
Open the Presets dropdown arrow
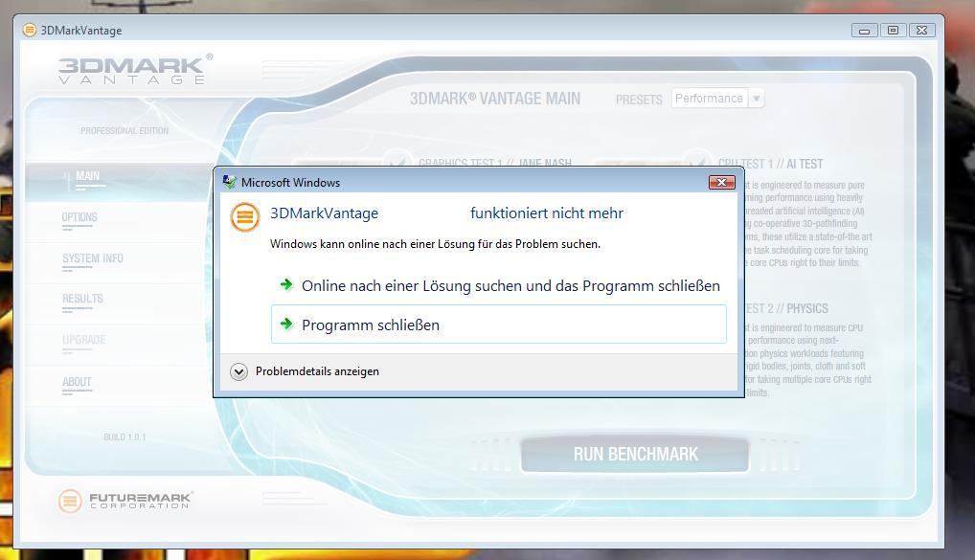coord(756,99)
